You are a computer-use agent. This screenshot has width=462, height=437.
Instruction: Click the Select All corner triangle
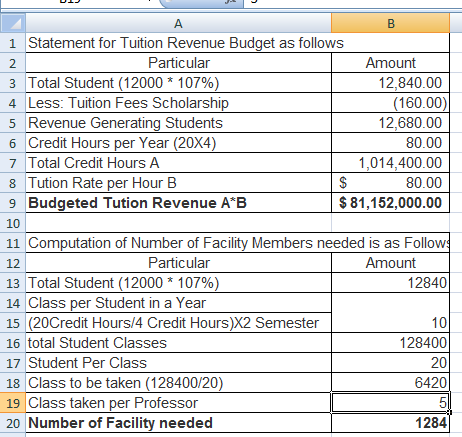13,23
